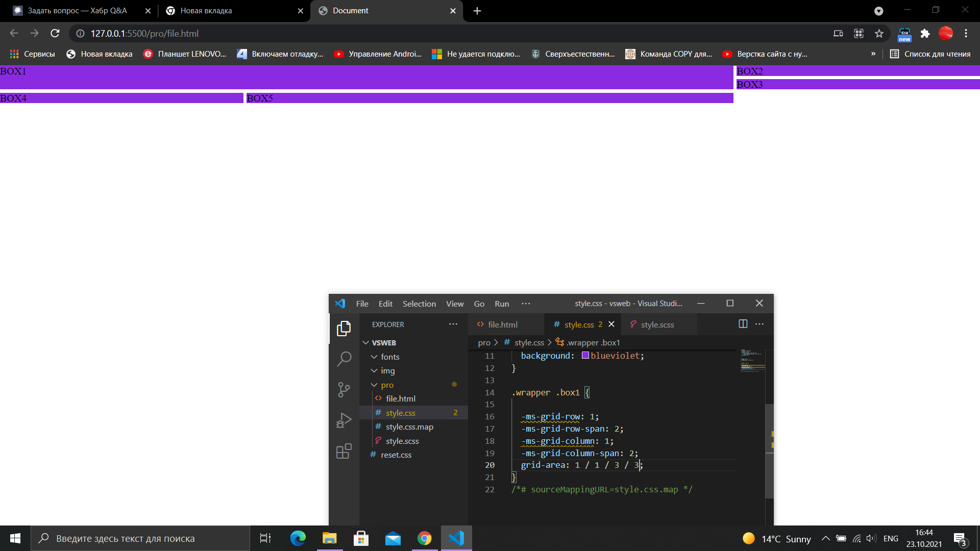Open Explorer panel ellipsis menu
This screenshot has height=551, width=980.
point(453,324)
